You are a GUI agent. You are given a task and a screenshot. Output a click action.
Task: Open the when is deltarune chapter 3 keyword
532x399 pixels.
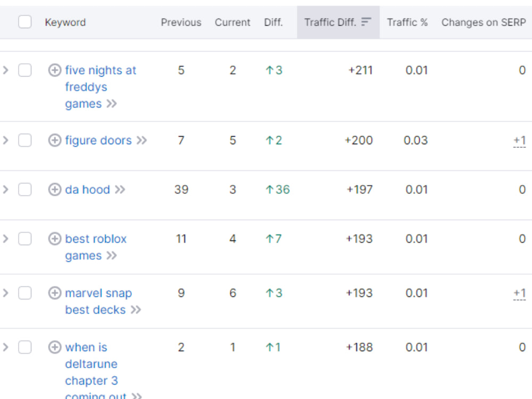pyautogui.click(x=92, y=372)
